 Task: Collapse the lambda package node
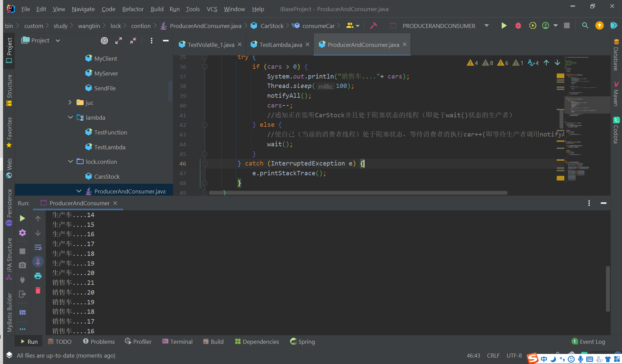point(70,117)
